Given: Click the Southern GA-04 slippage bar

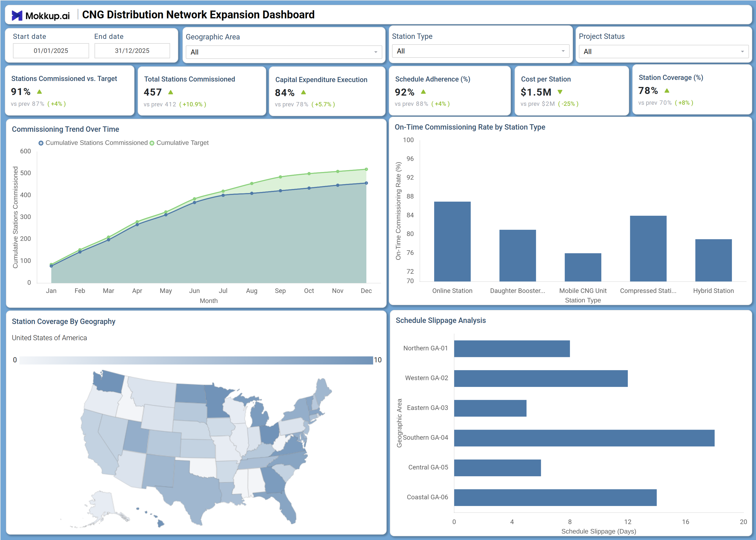Looking at the screenshot, I should tap(584, 438).
